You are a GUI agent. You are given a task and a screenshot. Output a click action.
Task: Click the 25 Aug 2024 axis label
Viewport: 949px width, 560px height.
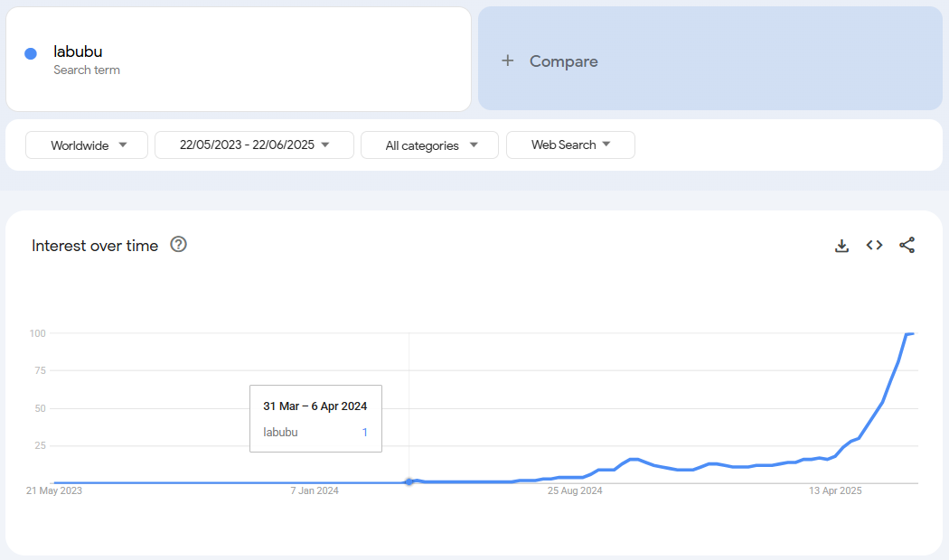coord(575,491)
